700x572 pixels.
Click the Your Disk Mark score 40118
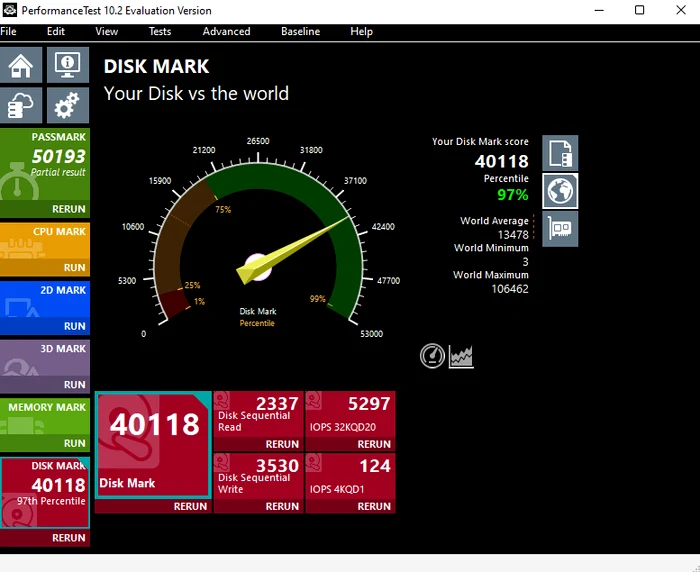pyautogui.click(x=502, y=161)
